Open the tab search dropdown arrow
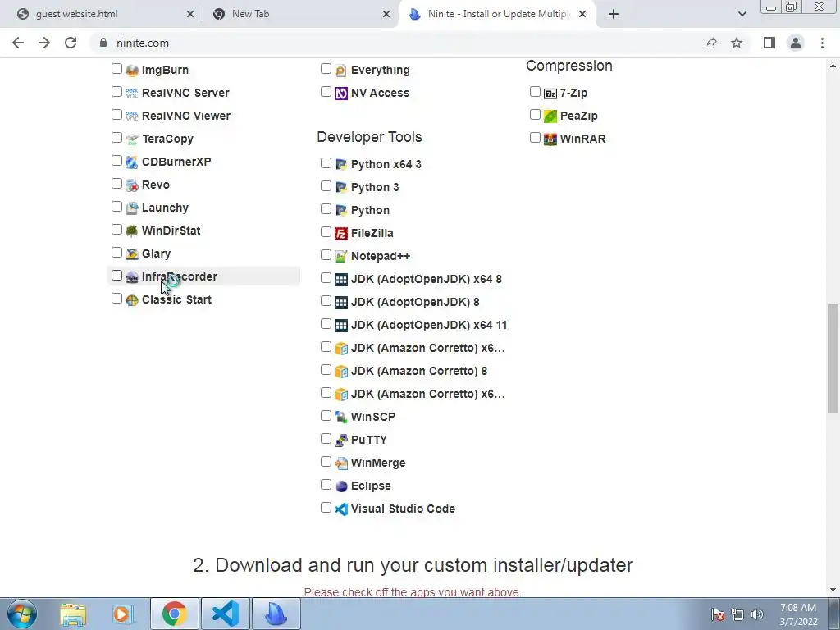 point(742,14)
